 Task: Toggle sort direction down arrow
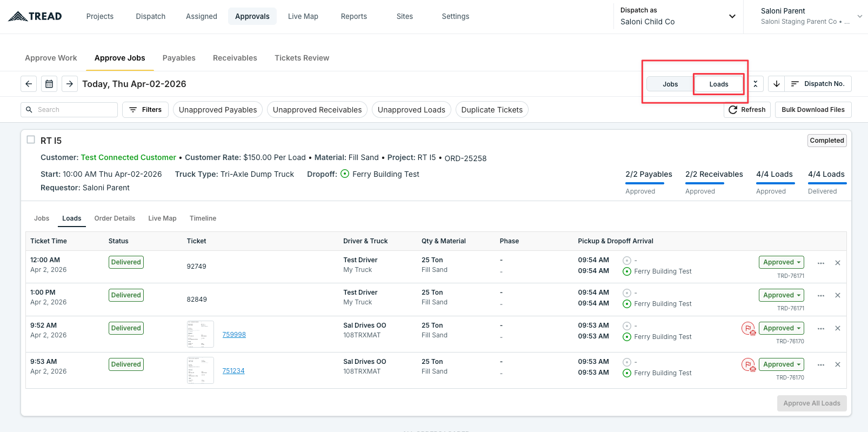(x=777, y=84)
